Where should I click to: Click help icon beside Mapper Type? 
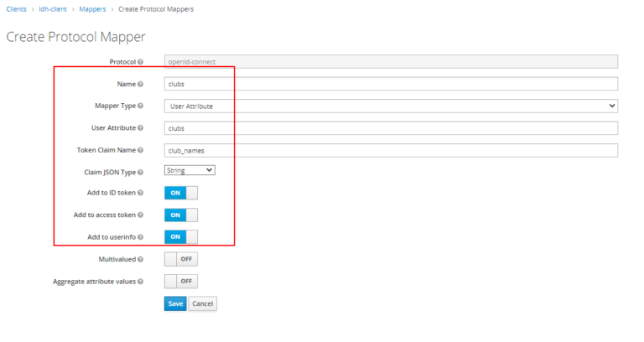tap(140, 106)
